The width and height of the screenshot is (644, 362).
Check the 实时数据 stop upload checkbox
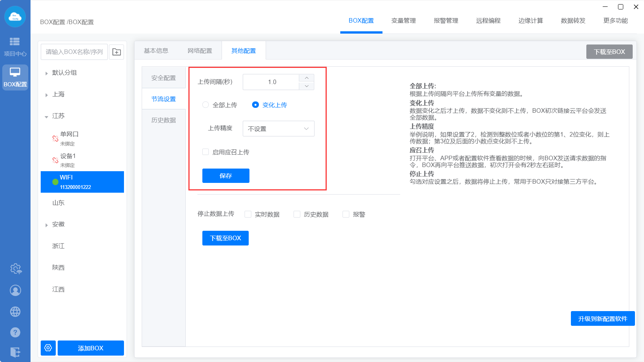[248, 214]
